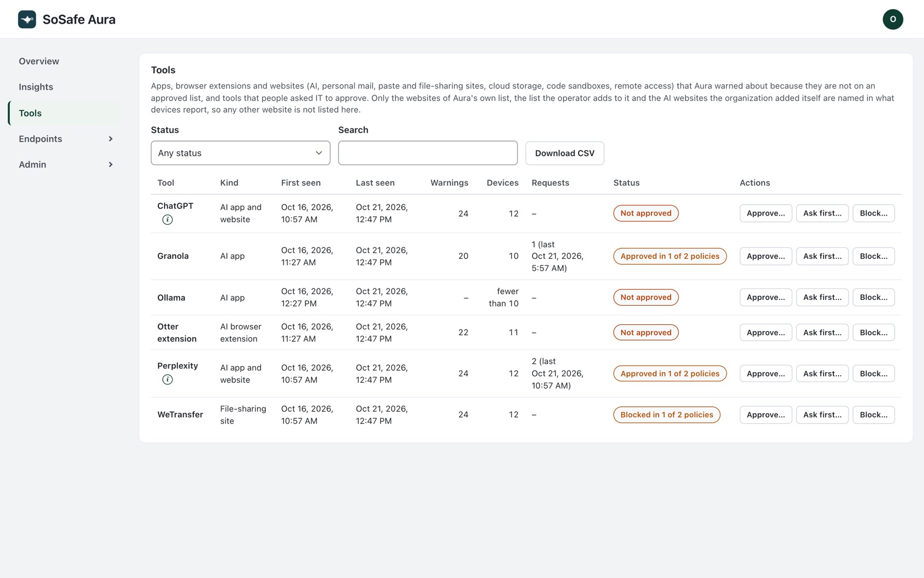Click the Devices column header
The width and height of the screenshot is (924, 578).
pos(502,183)
